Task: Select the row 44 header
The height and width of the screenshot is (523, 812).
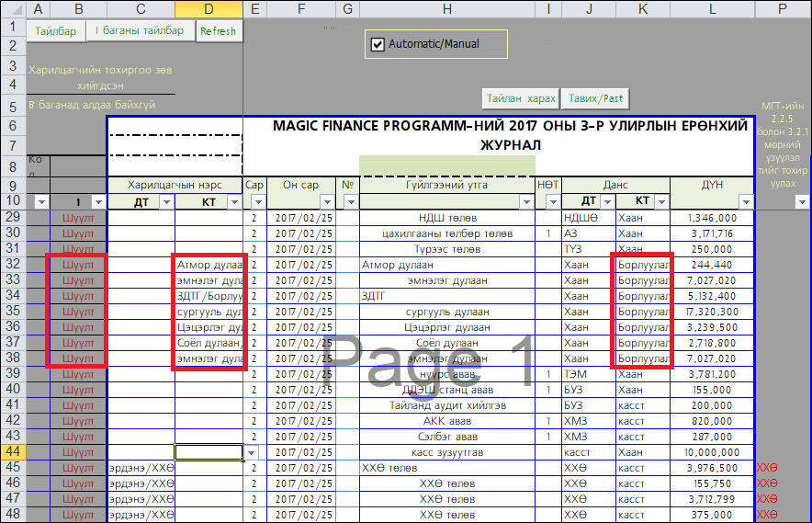Action: pyautogui.click(x=12, y=452)
